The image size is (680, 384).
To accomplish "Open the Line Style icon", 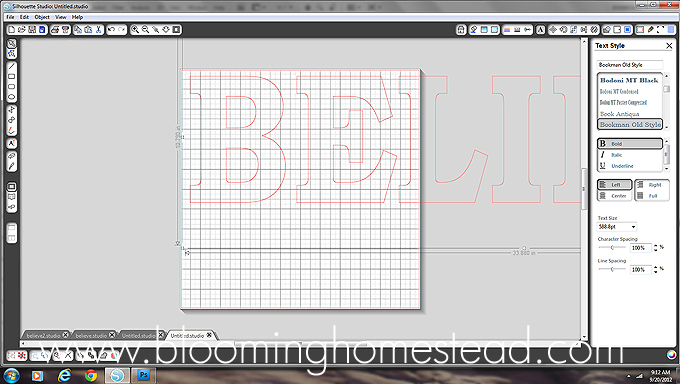I will click(517, 30).
